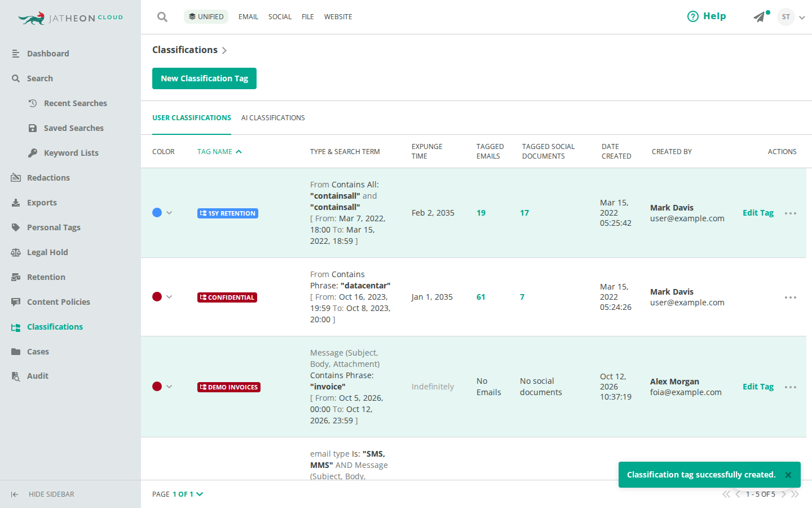
Task: Select the Unified search mode
Action: [206, 17]
